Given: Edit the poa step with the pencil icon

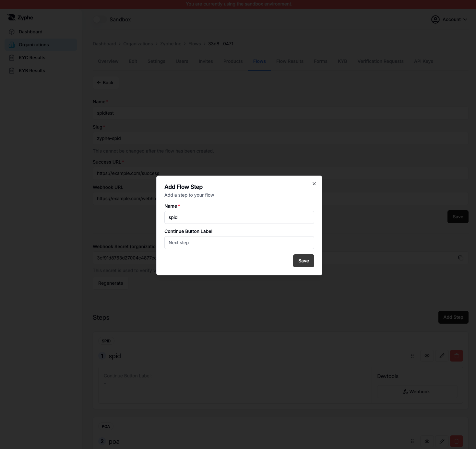Looking at the screenshot, I should [x=442, y=441].
